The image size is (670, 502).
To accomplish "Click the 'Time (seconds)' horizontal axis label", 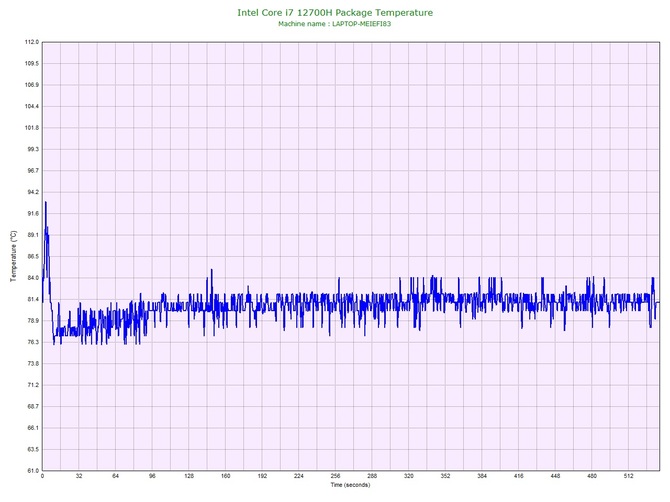I will [x=350, y=484].
